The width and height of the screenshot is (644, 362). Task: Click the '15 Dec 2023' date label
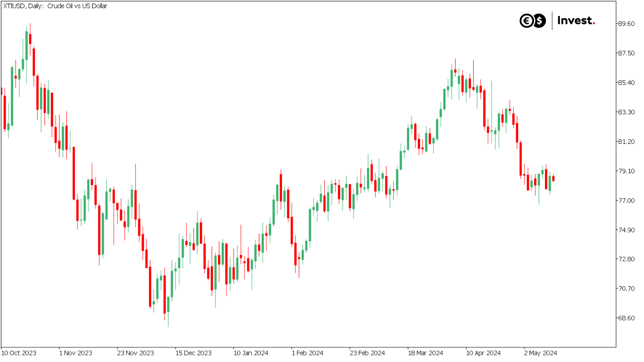(194, 353)
